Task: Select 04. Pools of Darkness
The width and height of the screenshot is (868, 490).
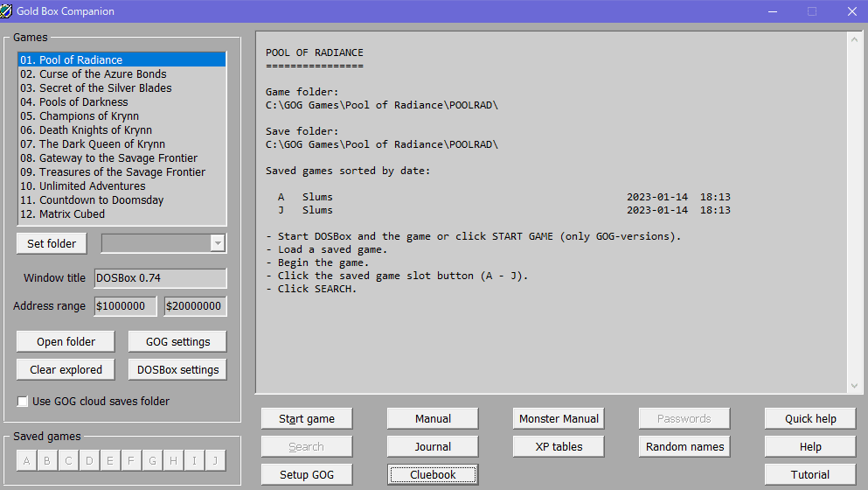Action: click(122, 102)
